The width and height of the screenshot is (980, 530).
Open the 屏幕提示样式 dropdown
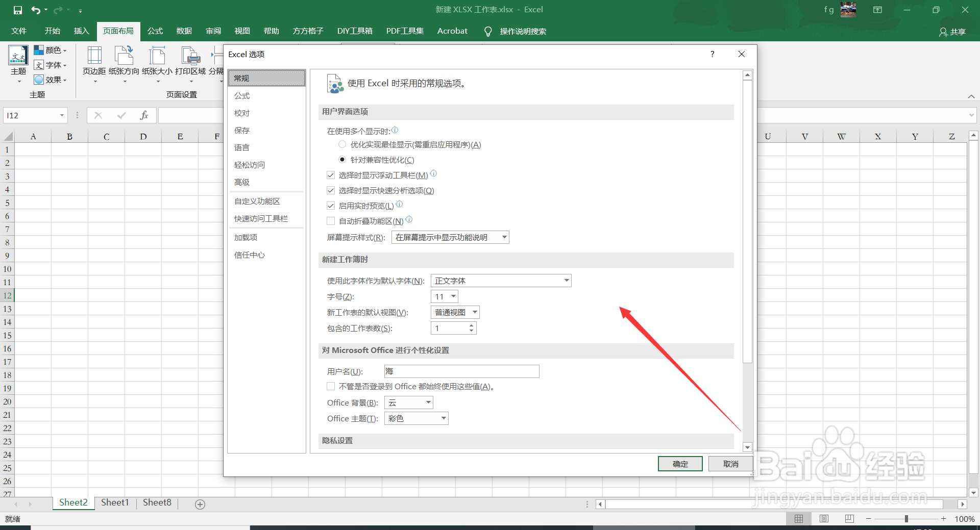tap(450, 237)
